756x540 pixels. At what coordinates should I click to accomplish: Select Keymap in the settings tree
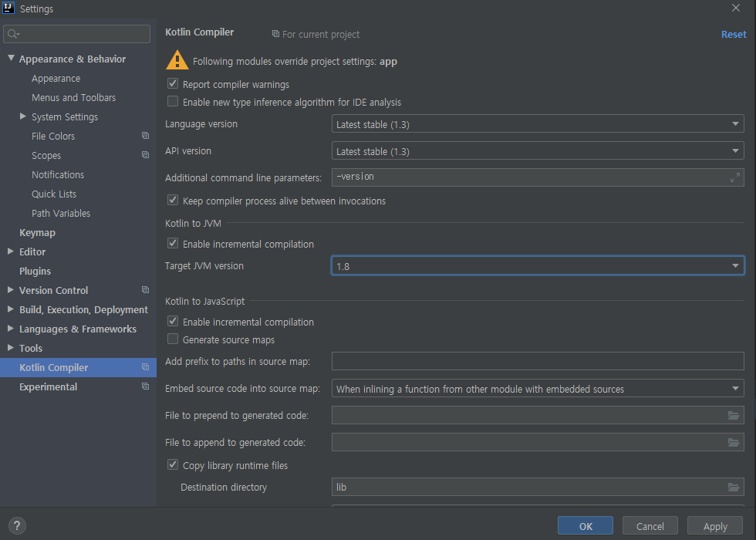37,232
